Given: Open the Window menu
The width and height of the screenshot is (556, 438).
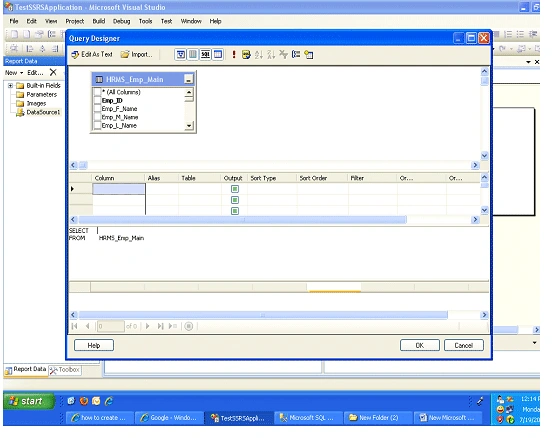Looking at the screenshot, I should click(191, 21).
